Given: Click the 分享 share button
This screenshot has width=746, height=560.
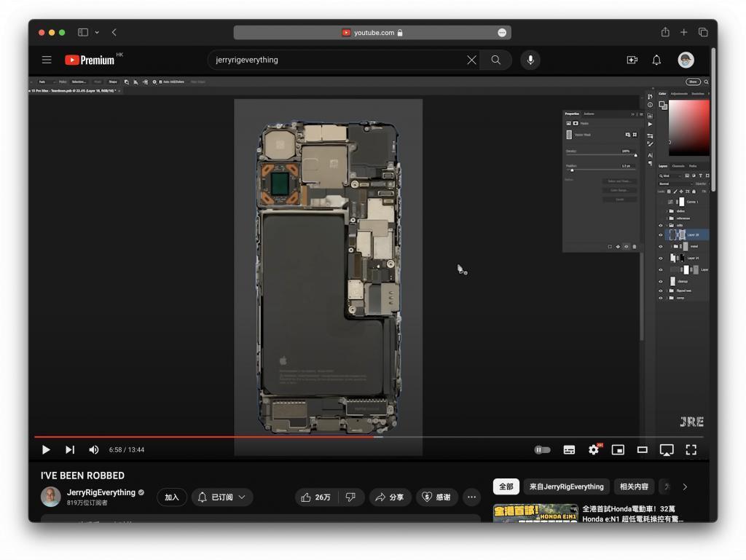Looking at the screenshot, I should [389, 497].
